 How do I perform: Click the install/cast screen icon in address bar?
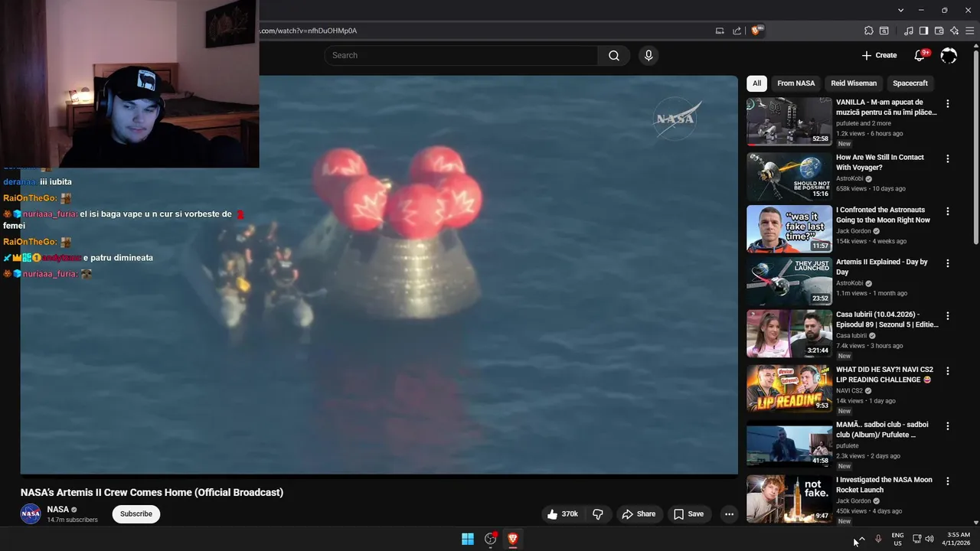pyautogui.click(x=720, y=31)
